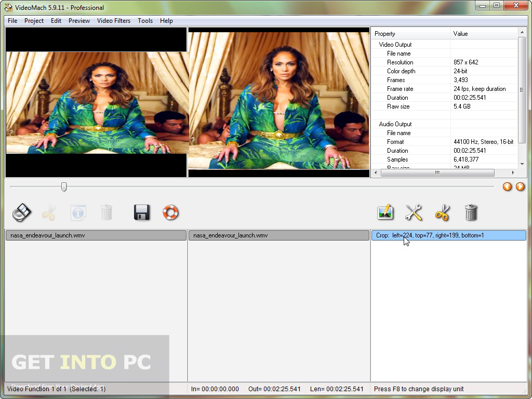
Task: Click the property list scroll right arrow
Action: coord(513,172)
